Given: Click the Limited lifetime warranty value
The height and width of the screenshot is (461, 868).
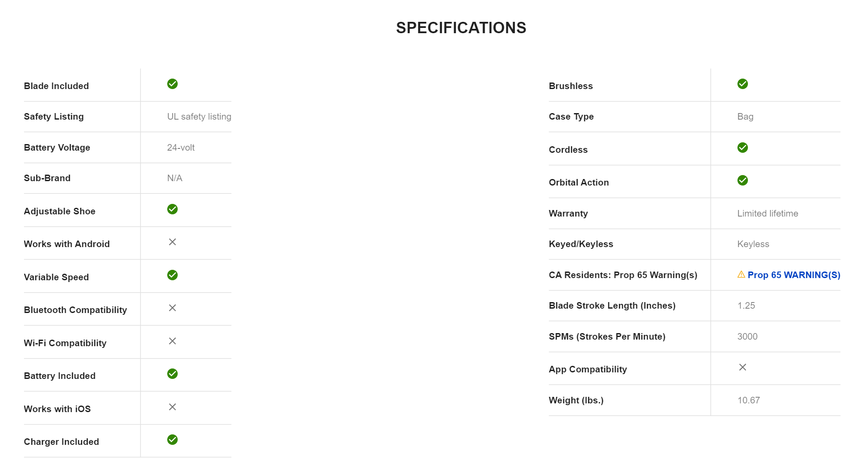Looking at the screenshot, I should coord(768,213).
